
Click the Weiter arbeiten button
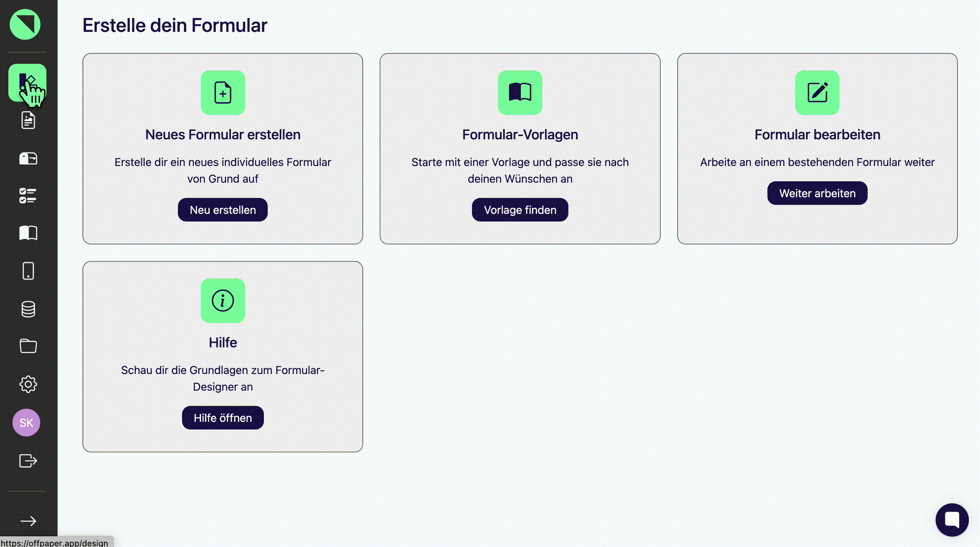pyautogui.click(x=817, y=193)
